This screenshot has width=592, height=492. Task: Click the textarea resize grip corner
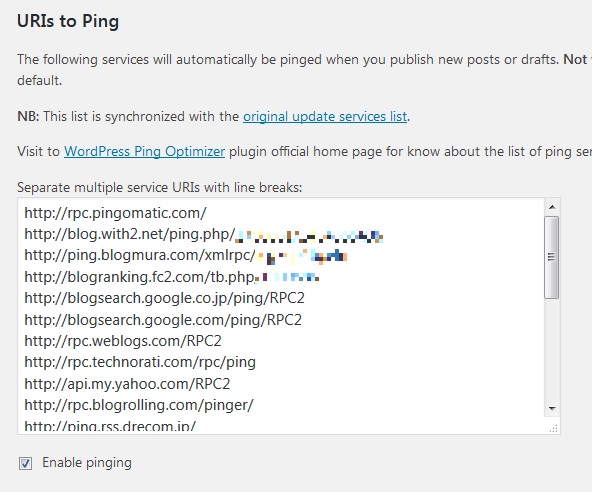coord(553,428)
